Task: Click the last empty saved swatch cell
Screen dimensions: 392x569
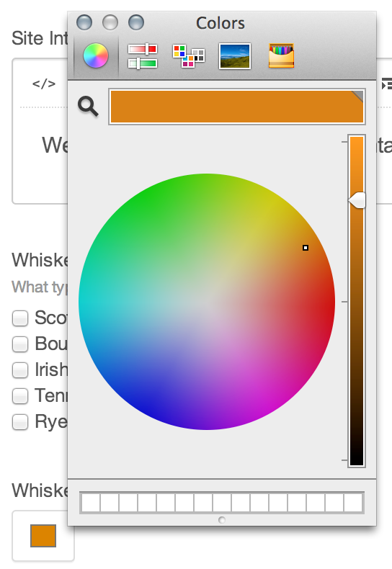Action: (x=353, y=503)
